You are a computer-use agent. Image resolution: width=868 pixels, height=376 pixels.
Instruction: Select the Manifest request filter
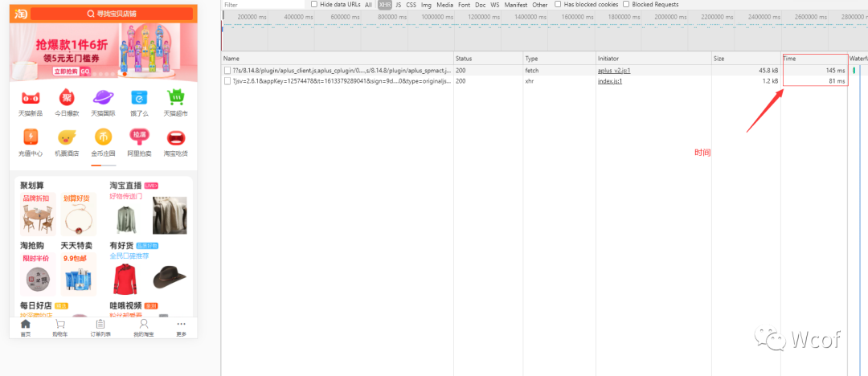[x=516, y=5]
